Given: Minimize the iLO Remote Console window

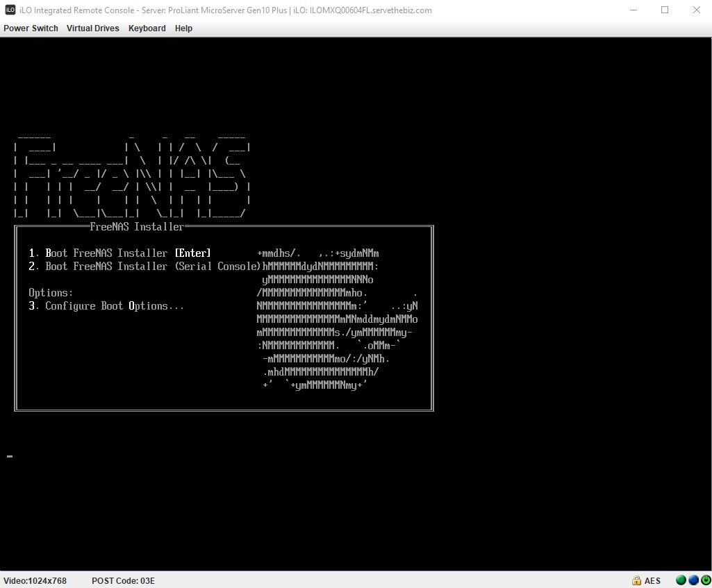Looking at the screenshot, I should (x=634, y=10).
